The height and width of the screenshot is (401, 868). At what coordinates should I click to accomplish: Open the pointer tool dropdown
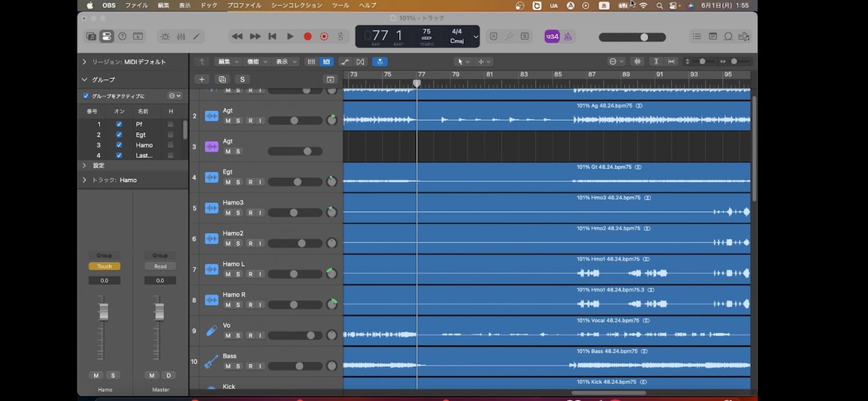point(464,62)
